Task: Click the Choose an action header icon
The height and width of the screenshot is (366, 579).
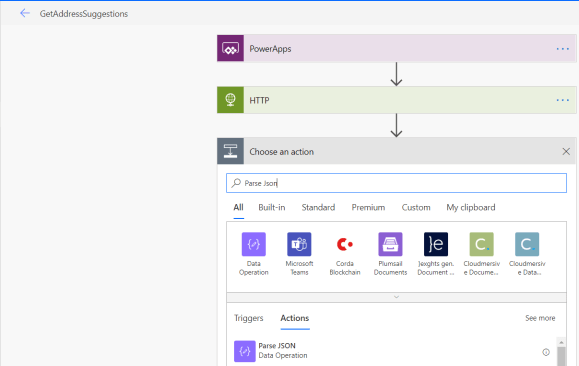Action: (x=230, y=151)
